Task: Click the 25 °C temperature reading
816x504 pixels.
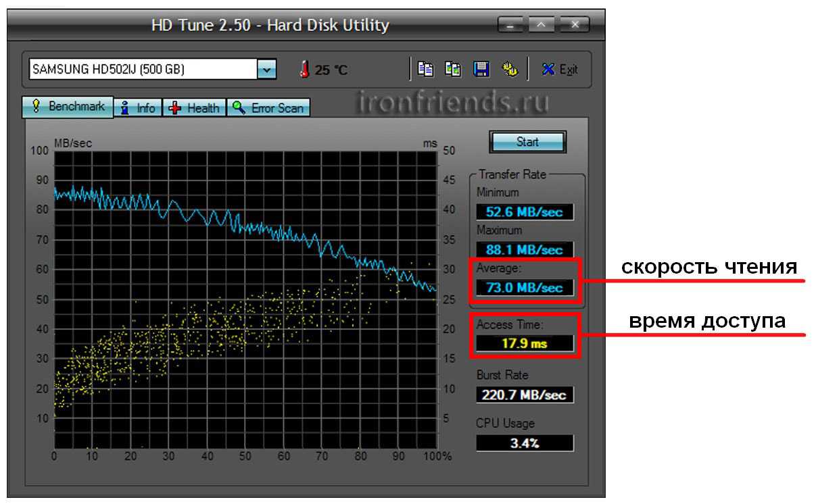Action: (x=331, y=70)
